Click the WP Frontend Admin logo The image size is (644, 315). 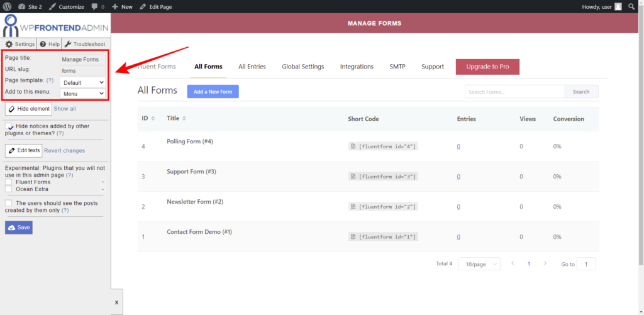point(55,25)
